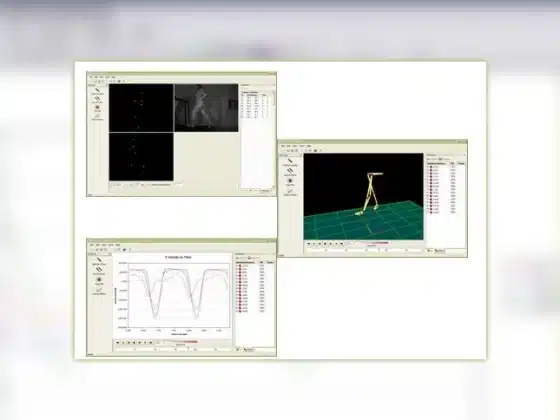Click the frame ruler below the 3D window playback controls

point(364,251)
